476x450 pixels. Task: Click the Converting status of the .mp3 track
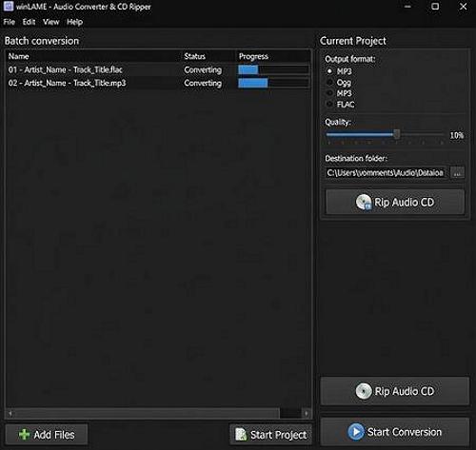[x=203, y=83]
